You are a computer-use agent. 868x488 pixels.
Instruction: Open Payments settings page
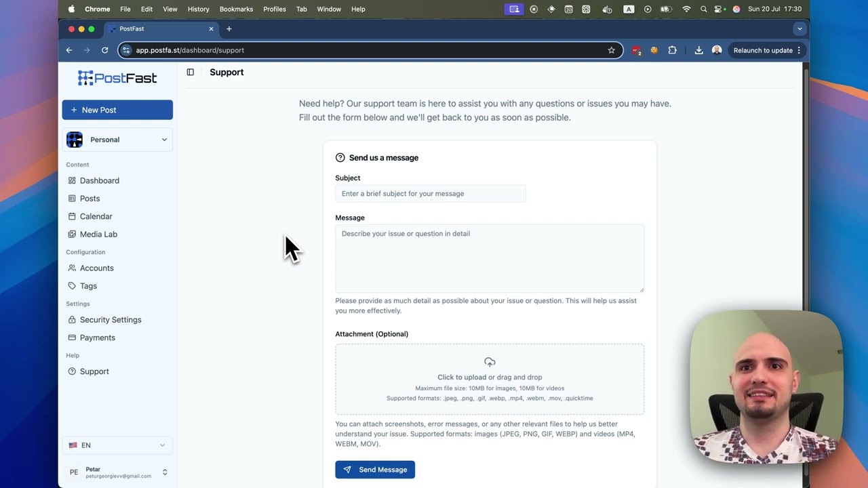tap(97, 338)
